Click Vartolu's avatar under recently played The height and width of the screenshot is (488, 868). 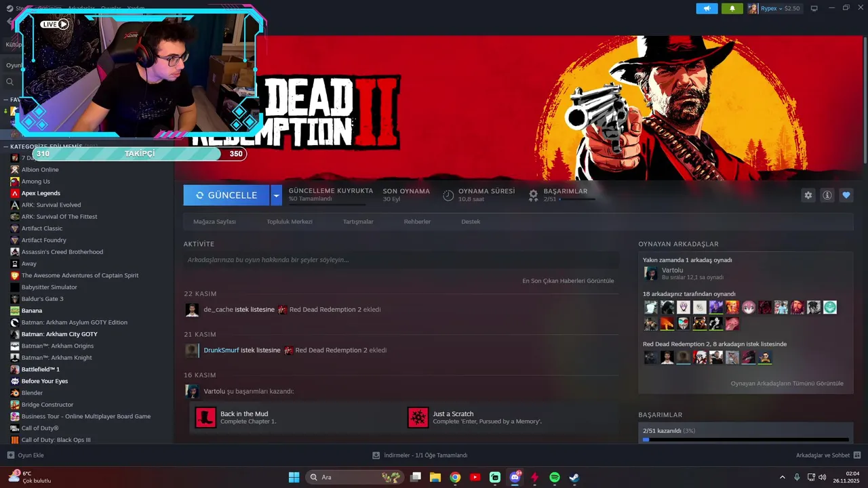click(x=651, y=273)
